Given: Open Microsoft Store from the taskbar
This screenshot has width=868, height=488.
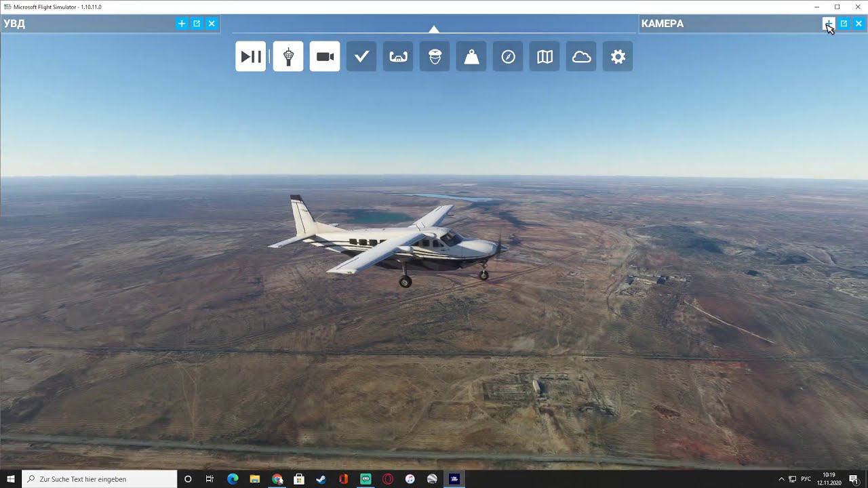Looking at the screenshot, I should click(x=299, y=479).
